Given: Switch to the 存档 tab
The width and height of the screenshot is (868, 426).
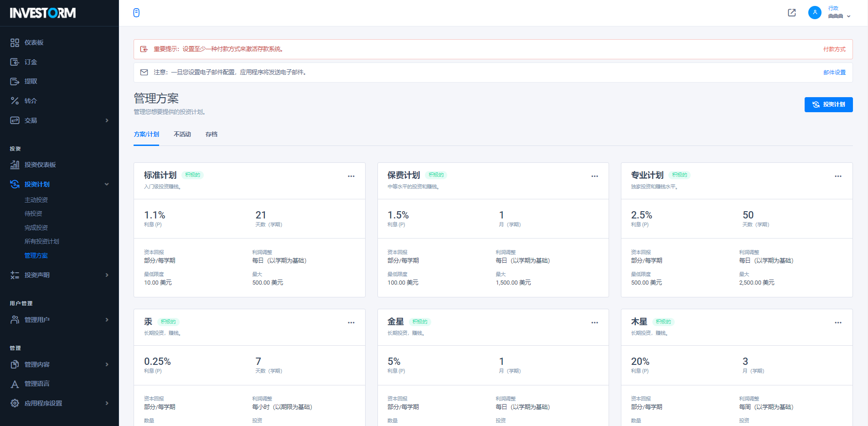Looking at the screenshot, I should 211,135.
